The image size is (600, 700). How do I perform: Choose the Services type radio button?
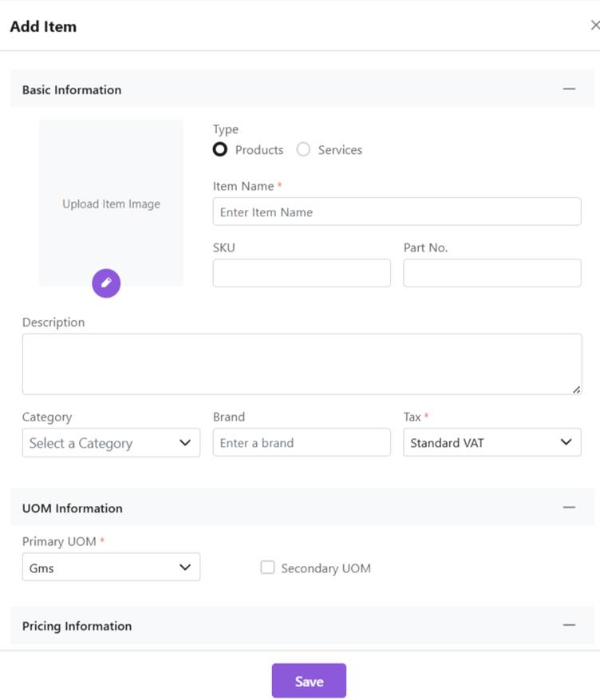(x=303, y=149)
